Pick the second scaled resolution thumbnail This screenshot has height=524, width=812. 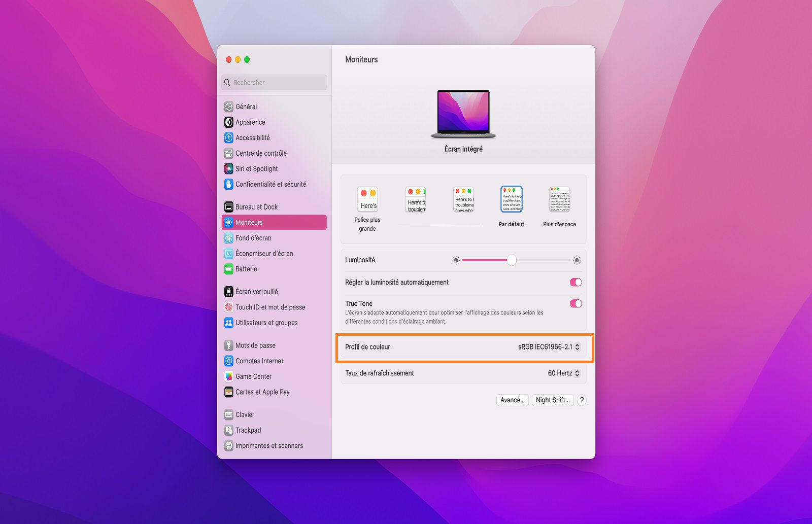[416, 200]
